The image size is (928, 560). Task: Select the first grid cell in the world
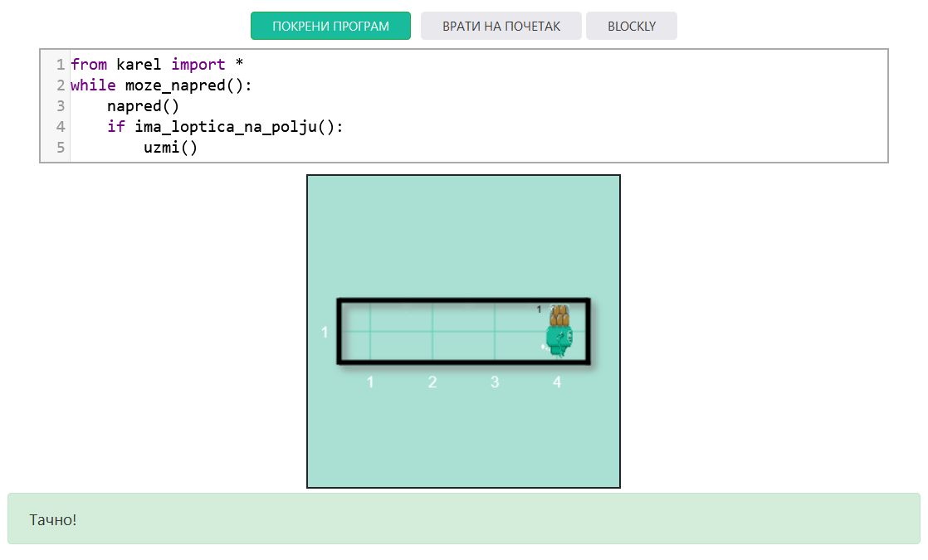370,332
